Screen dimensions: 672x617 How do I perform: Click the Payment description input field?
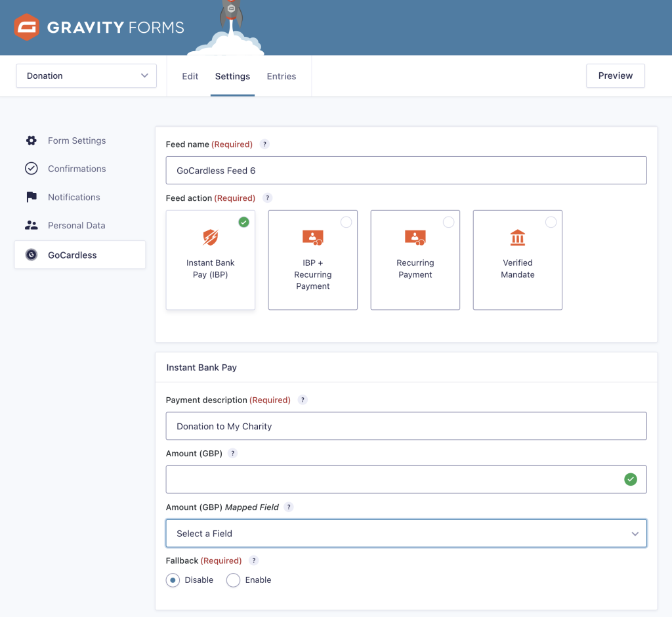pyautogui.click(x=406, y=426)
